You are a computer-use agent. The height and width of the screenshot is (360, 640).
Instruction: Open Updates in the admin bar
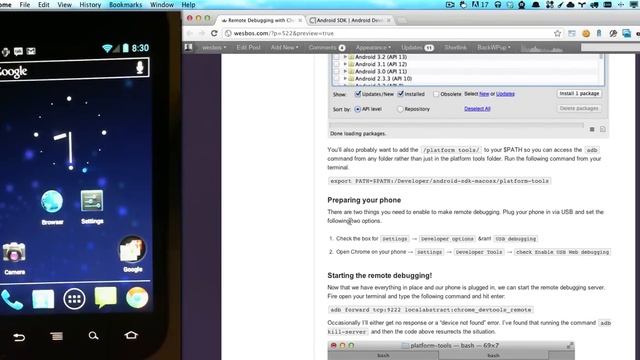pos(417,47)
